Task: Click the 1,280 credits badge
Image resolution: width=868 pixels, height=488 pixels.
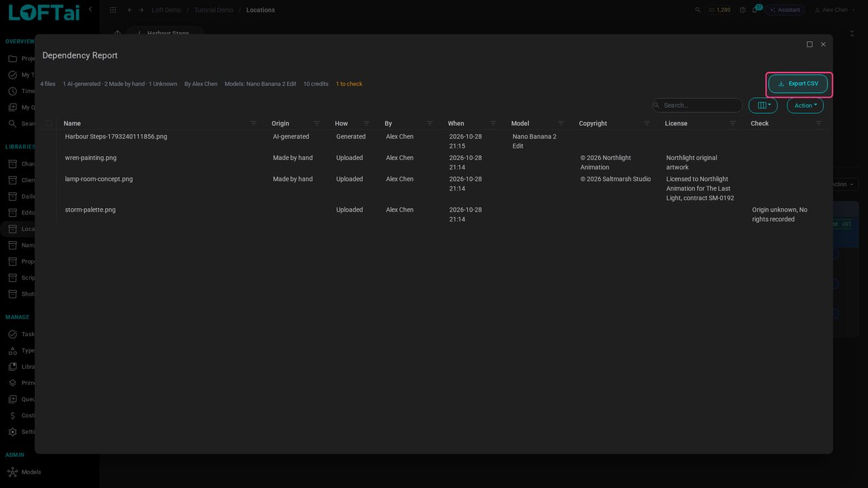Action: pos(719,10)
